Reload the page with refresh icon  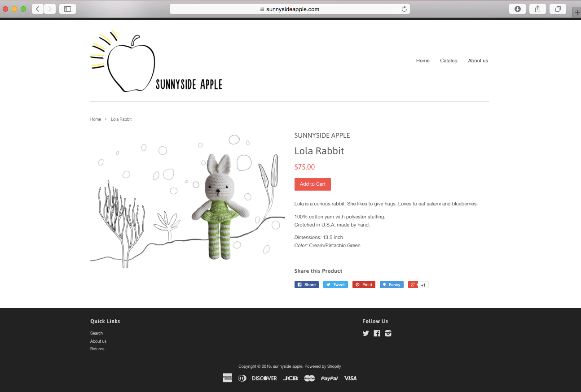[404, 9]
